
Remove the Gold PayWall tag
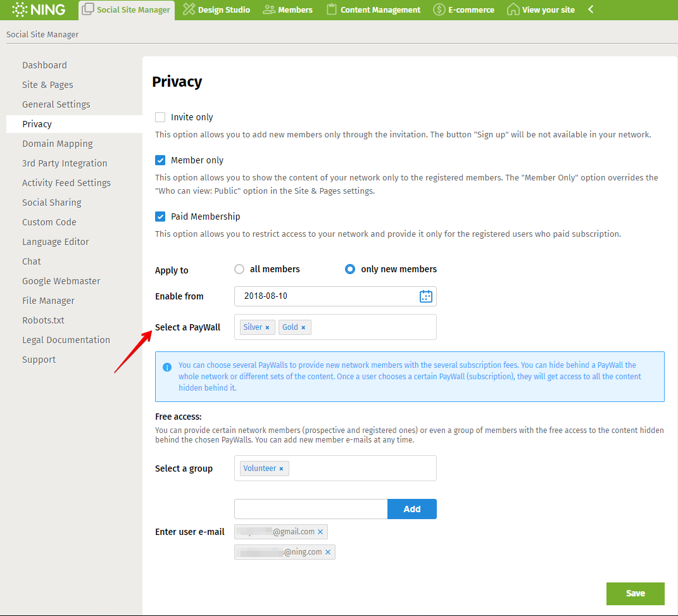pos(303,327)
